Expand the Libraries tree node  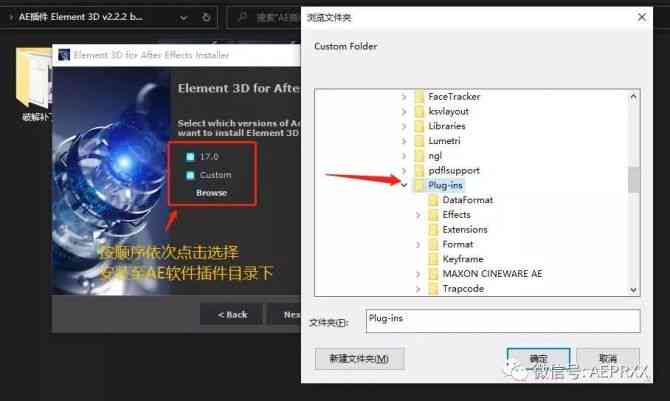404,127
